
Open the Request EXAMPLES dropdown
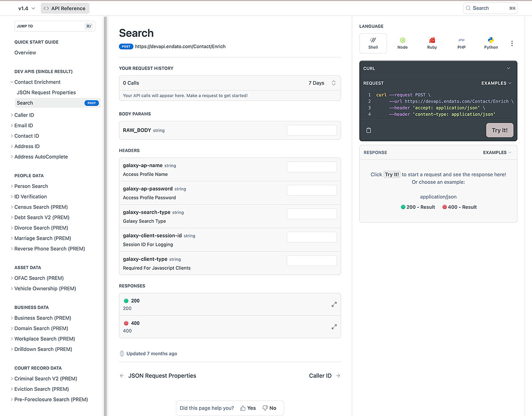click(x=497, y=83)
